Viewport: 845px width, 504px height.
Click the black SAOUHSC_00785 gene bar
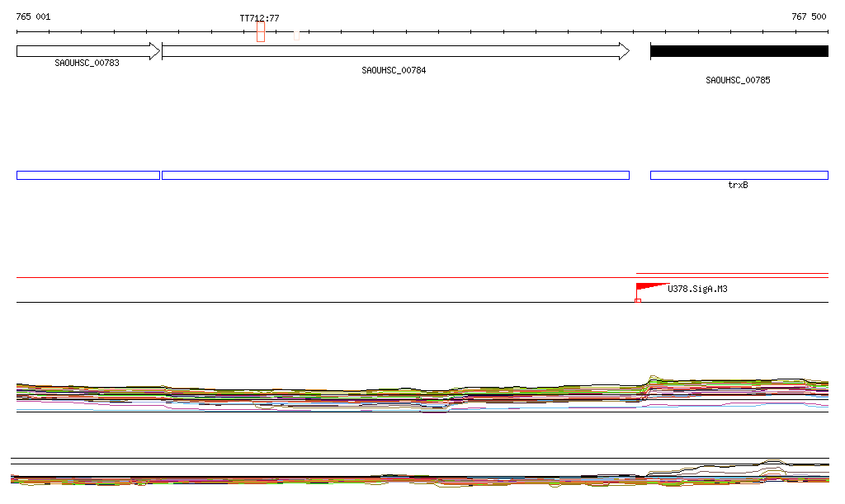pyautogui.click(x=739, y=51)
